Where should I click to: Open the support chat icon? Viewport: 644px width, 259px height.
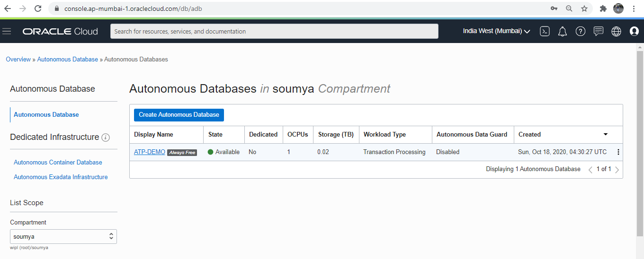[599, 31]
